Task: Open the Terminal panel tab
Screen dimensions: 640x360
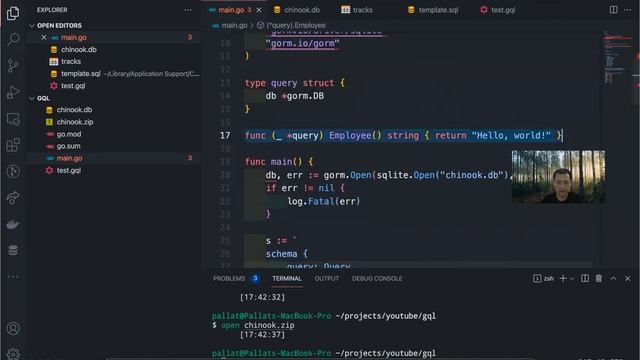Action: tap(287, 278)
